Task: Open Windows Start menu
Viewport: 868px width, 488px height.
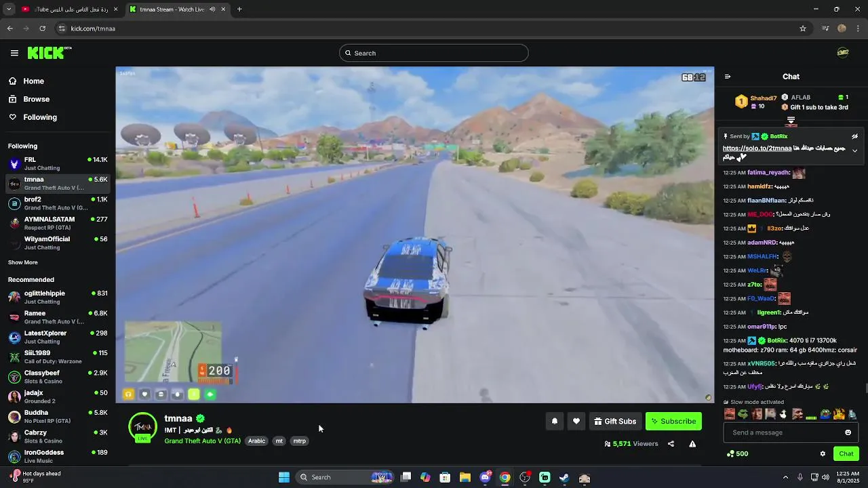Action: coord(284,477)
